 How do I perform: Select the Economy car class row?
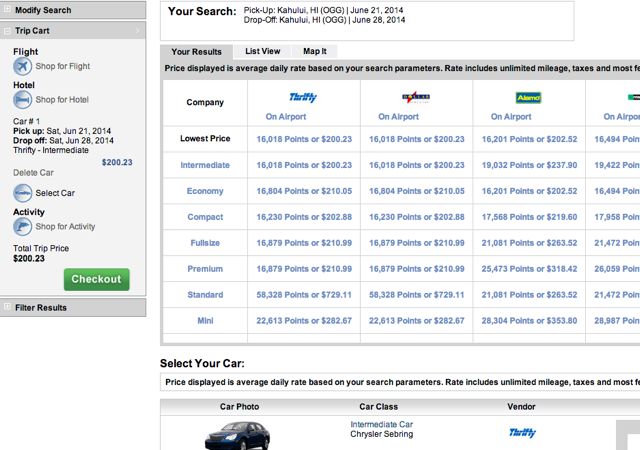(x=205, y=191)
